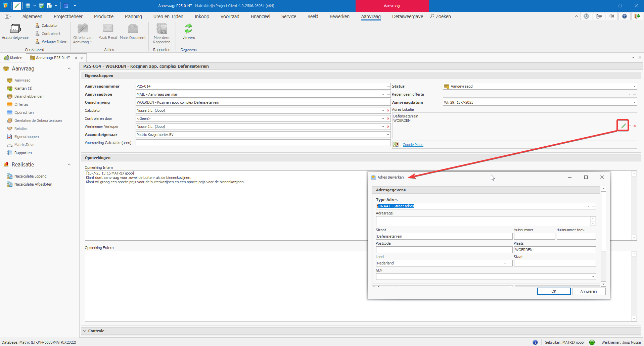Switch to Klanten document tab
This screenshot has width=644, height=346.
click(13, 58)
